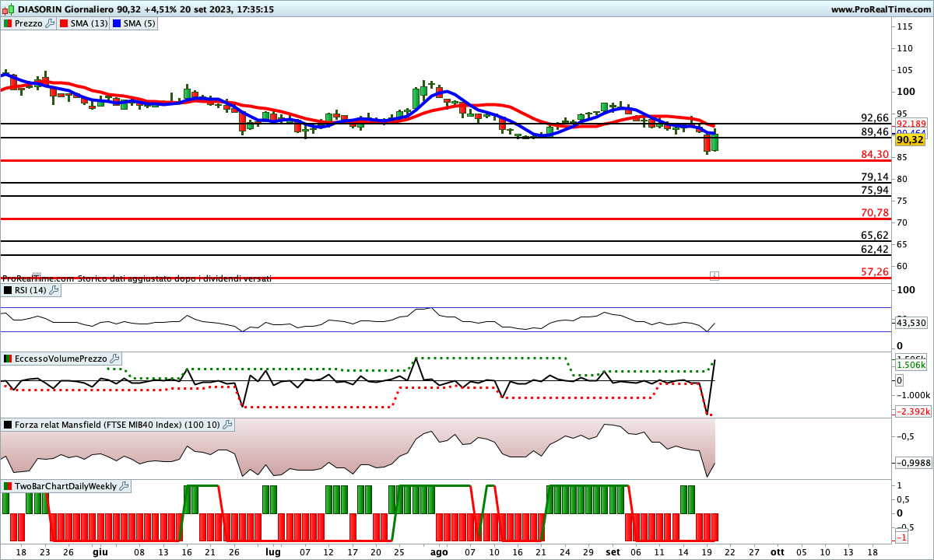
Task: Select the SMA (5) indicator label
Action: point(141,23)
